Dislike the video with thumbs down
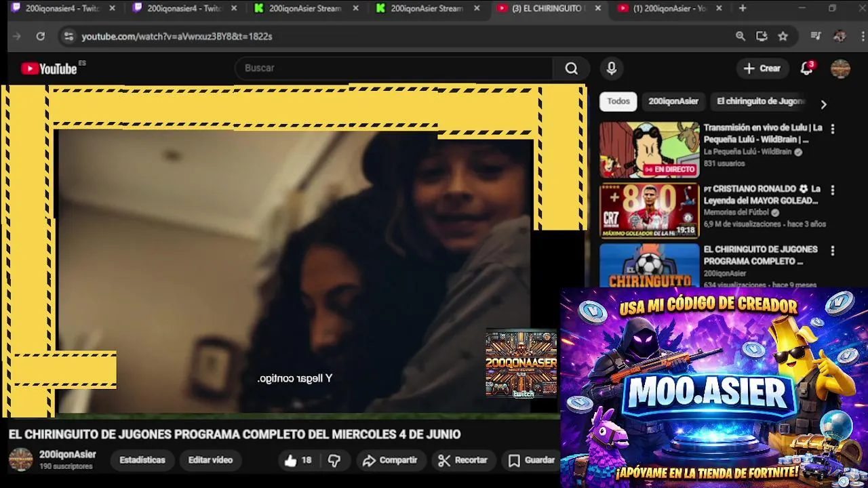The width and height of the screenshot is (868, 488). (334, 460)
